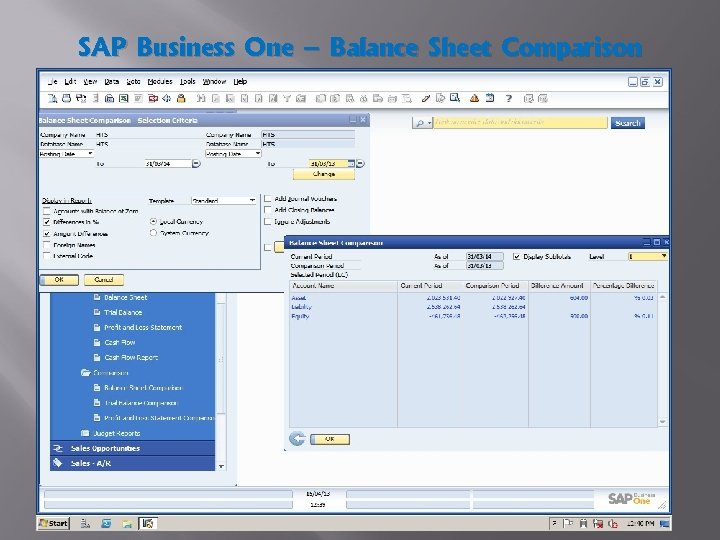720x540 pixels.
Task: Open Layout Designer with the pencil icon
Action: (426, 98)
